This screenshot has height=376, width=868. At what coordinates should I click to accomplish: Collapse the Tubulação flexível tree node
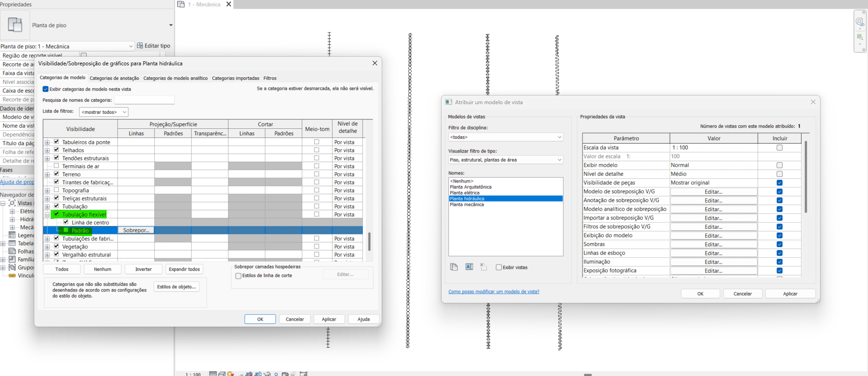coord(47,215)
